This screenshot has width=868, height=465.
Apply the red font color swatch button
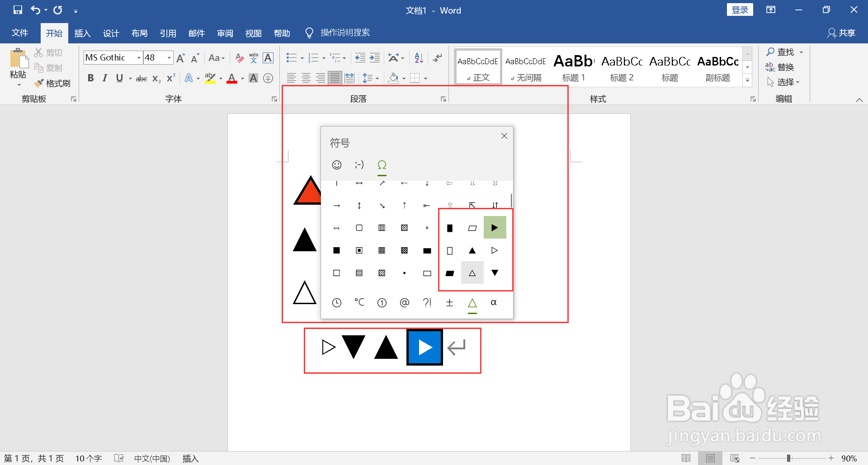tap(232, 78)
